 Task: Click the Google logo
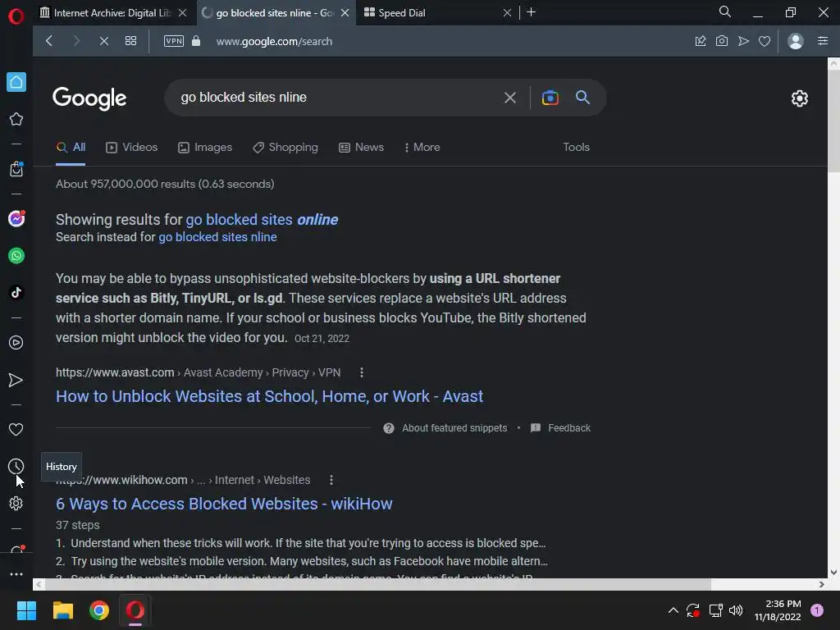89,98
